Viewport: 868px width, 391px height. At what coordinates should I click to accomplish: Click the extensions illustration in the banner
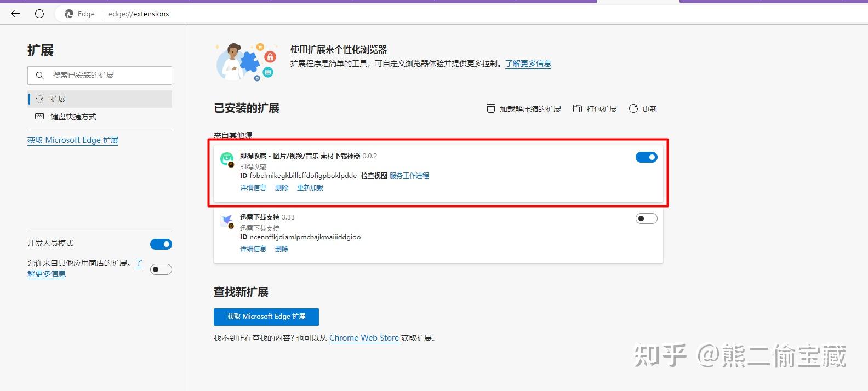(247, 62)
